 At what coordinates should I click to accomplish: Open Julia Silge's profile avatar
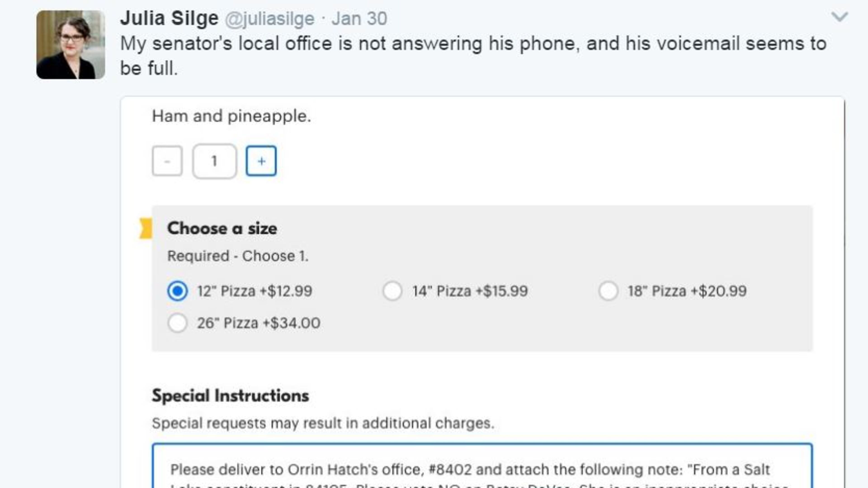point(71,45)
